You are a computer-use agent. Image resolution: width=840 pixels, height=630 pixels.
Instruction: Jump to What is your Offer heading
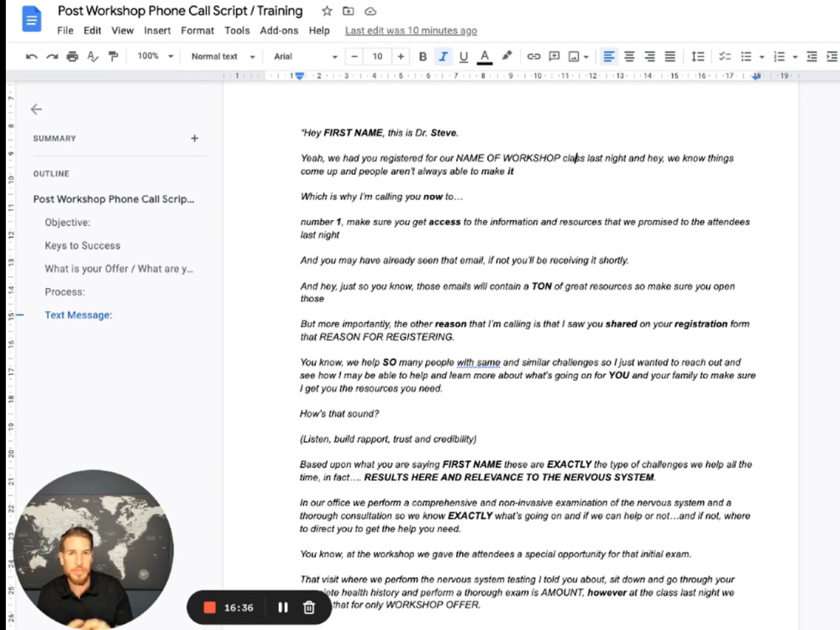tap(119, 269)
